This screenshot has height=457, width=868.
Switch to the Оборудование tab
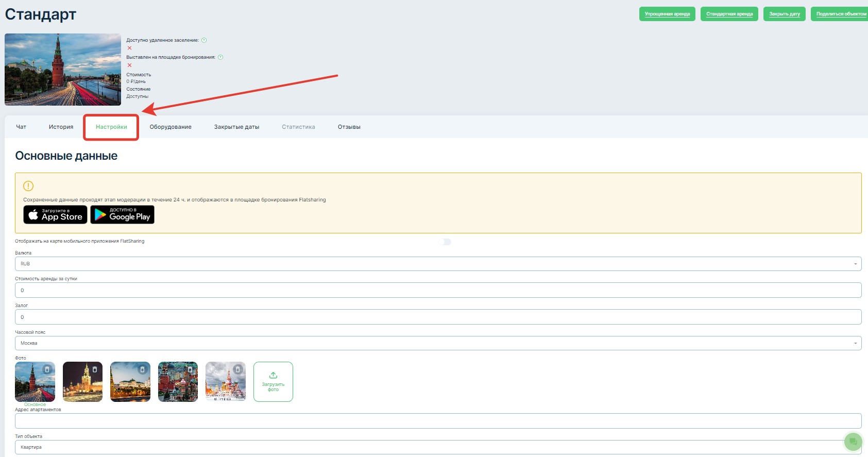171,127
